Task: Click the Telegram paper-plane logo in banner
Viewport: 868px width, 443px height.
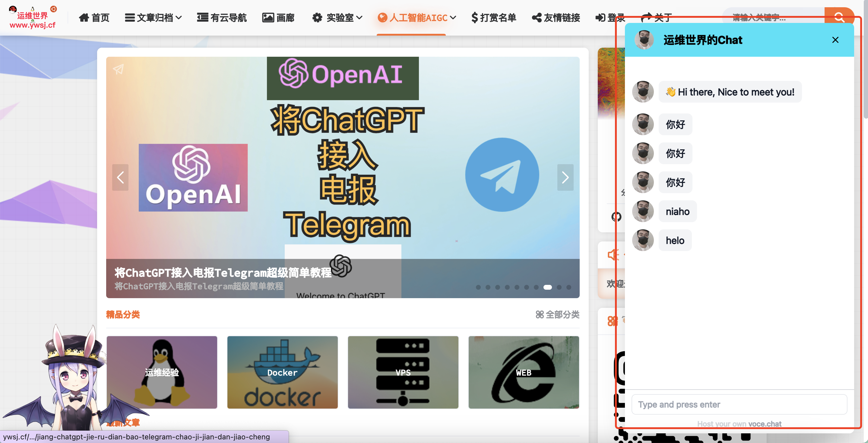Action: pos(502,175)
